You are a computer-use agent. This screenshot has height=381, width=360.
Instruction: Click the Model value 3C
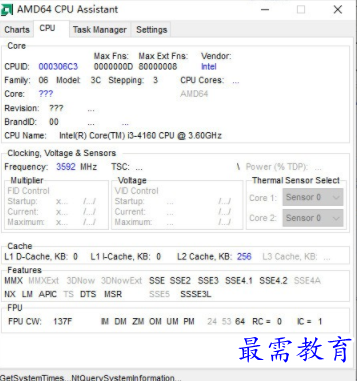point(96,80)
